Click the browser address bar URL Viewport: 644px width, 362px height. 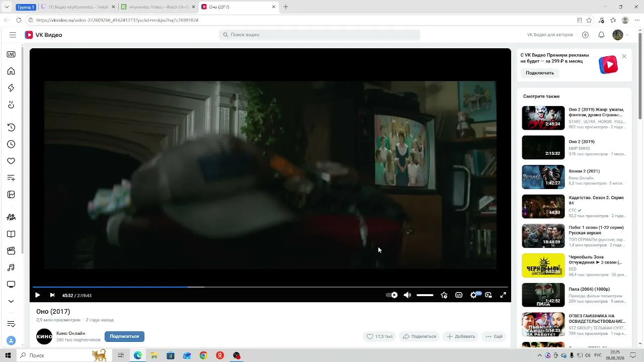tap(117, 20)
